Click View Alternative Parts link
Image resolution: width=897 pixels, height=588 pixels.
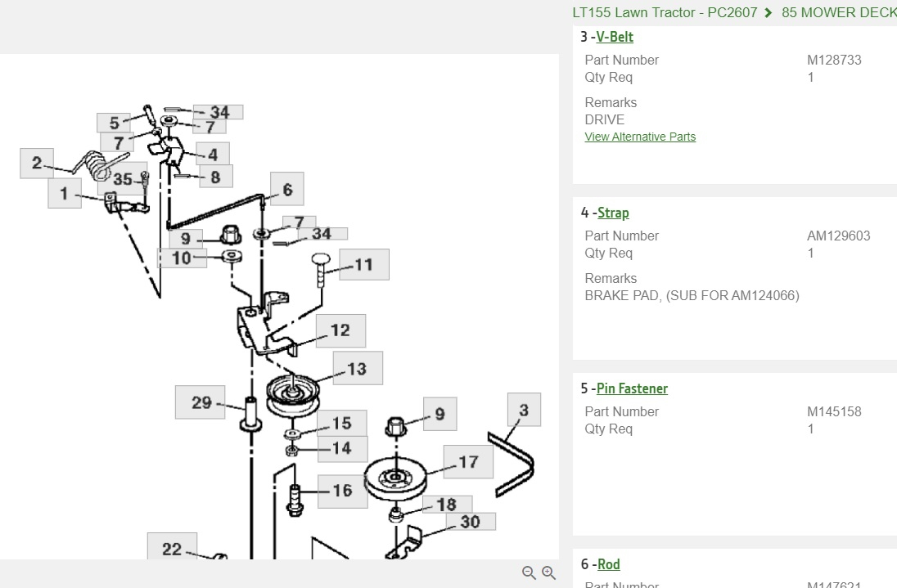pyautogui.click(x=640, y=137)
